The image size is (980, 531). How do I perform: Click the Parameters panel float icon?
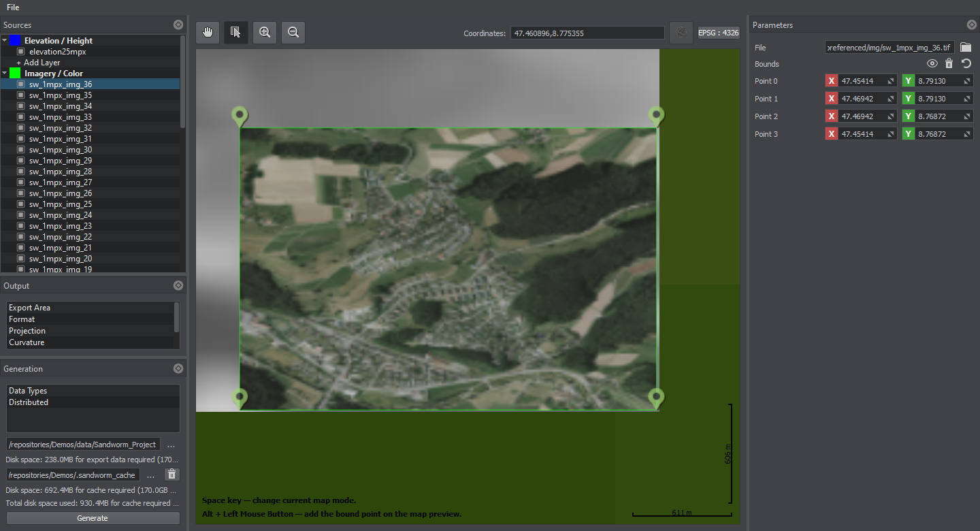point(972,25)
